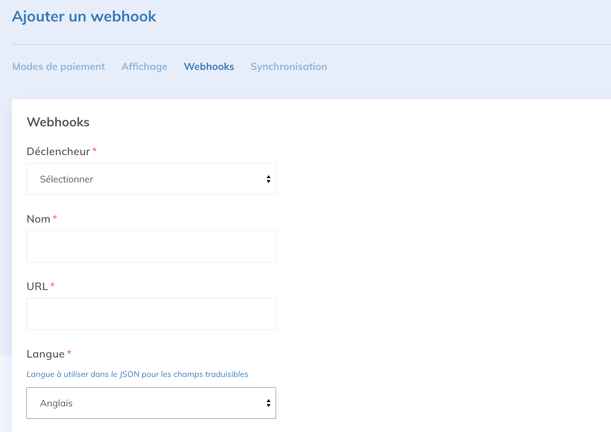
Task: Click the arrow icon of Déclencheur select
Action: (x=268, y=179)
